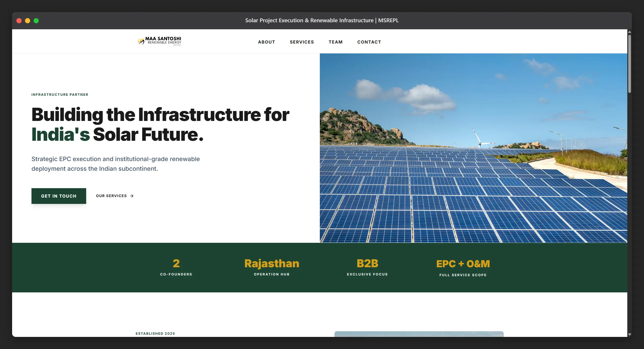Click the window title bar text
Image resolution: width=644 pixels, height=349 pixels.
tap(322, 20)
